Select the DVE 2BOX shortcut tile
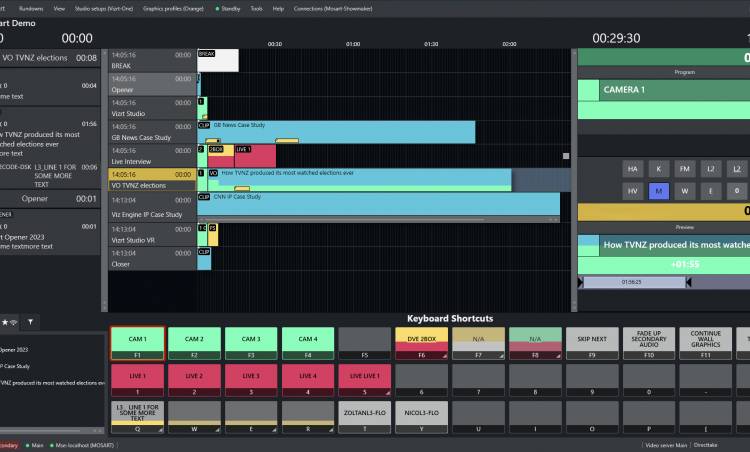This screenshot has width=750, height=452. 421,342
